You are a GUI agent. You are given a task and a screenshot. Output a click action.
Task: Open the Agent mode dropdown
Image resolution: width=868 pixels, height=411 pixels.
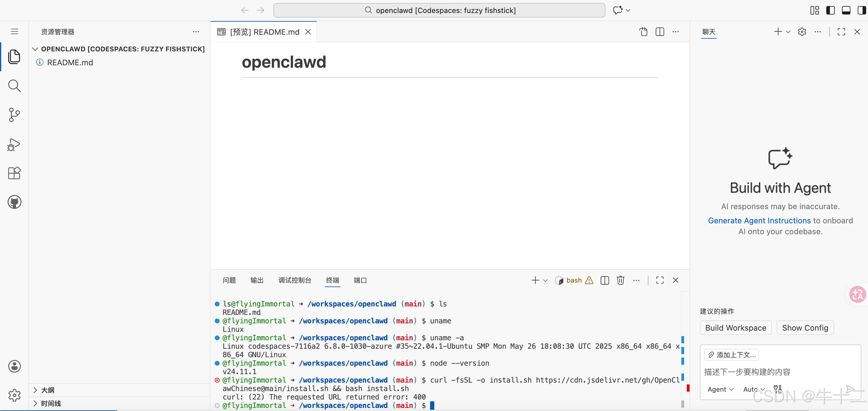720,389
